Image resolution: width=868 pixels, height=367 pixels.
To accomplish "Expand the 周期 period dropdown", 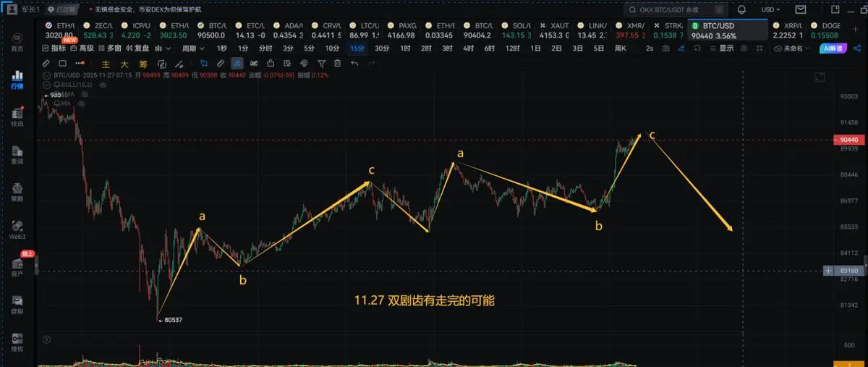I will point(192,48).
